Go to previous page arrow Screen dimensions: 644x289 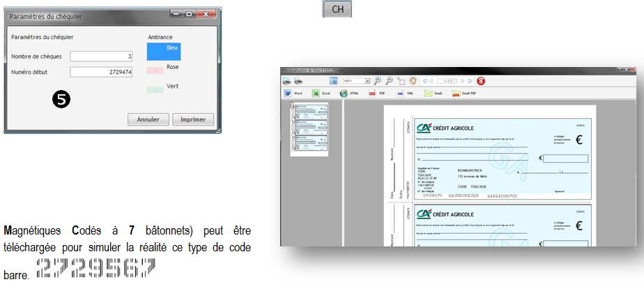click(431, 81)
